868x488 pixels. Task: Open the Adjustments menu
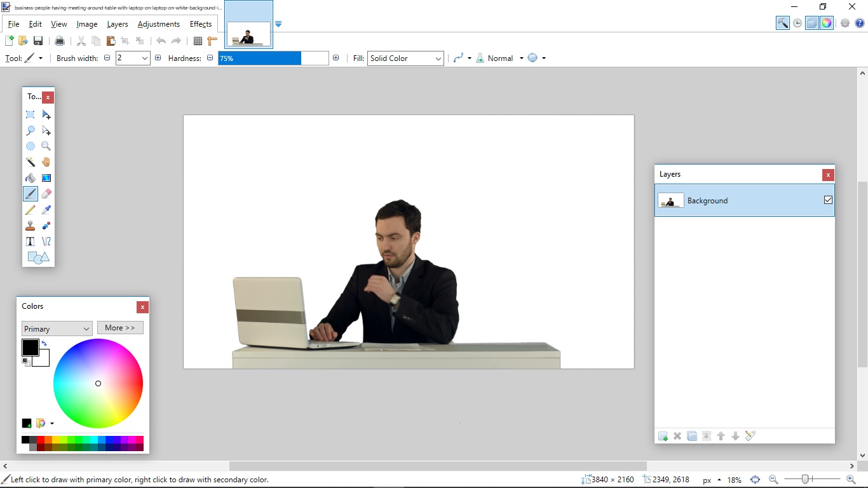pyautogui.click(x=158, y=24)
